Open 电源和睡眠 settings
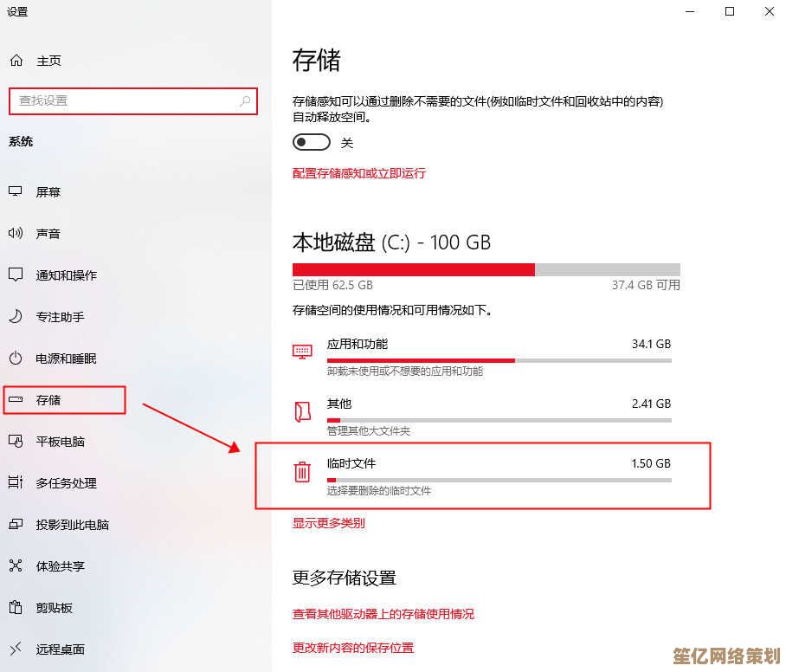 66,358
